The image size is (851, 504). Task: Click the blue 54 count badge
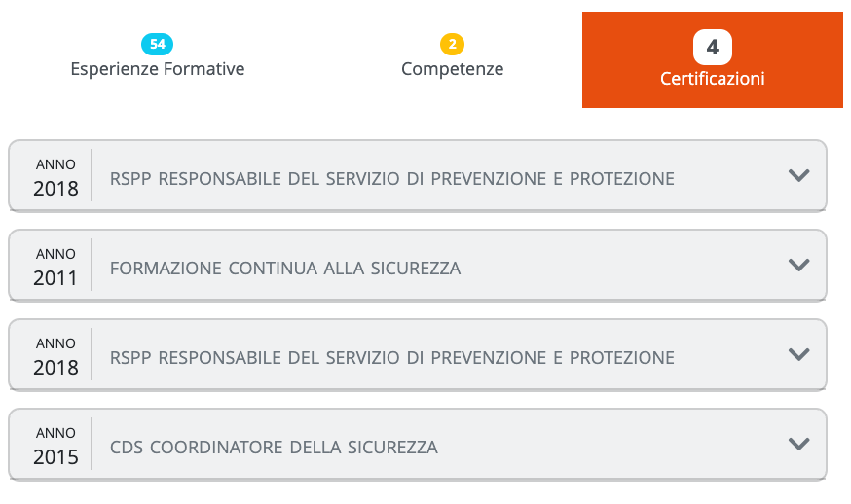[158, 44]
